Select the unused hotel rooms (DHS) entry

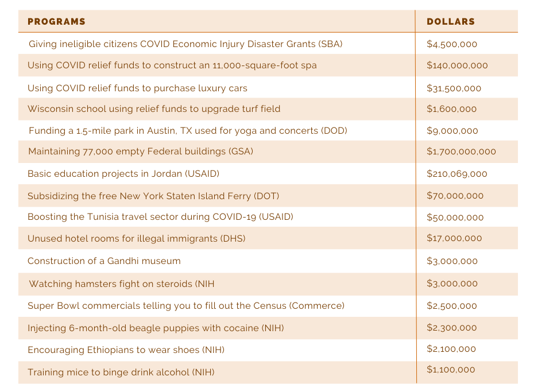point(136,238)
